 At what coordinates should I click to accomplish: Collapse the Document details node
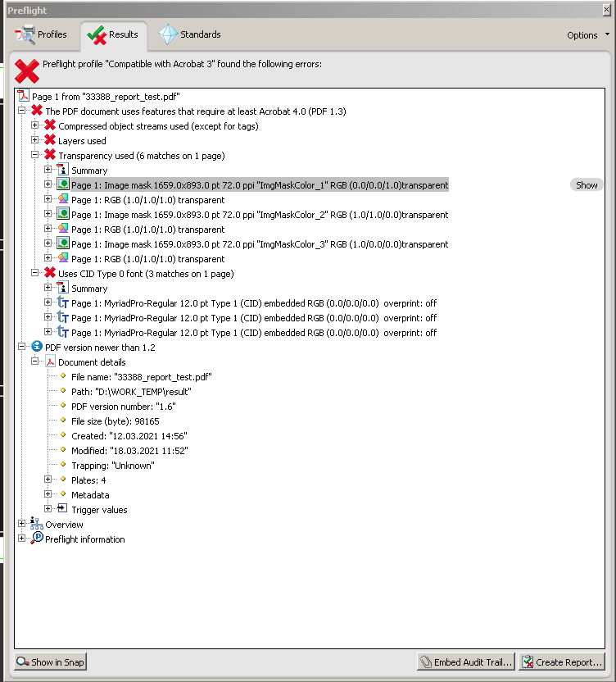(x=34, y=361)
